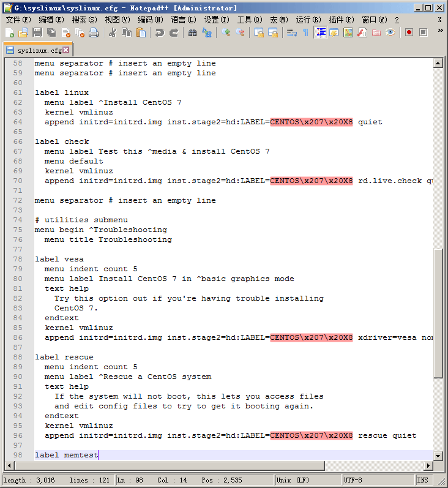The width and height of the screenshot is (448, 488).
Task: Toggle show all characters pilcrow button
Action: [x=305, y=33]
